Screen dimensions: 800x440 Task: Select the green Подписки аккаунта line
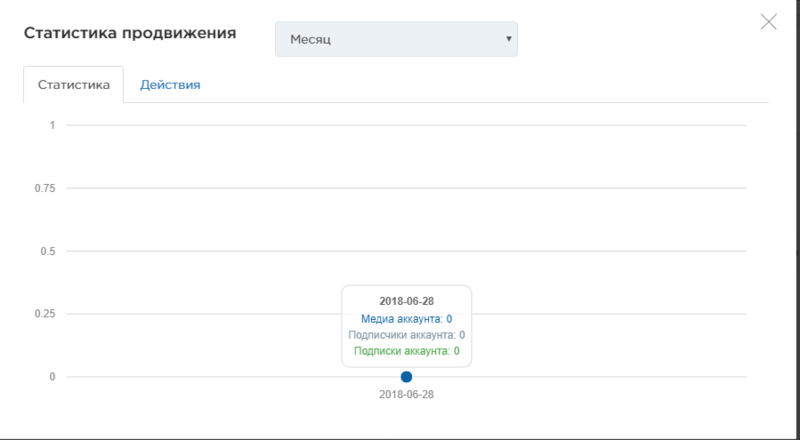click(406, 351)
